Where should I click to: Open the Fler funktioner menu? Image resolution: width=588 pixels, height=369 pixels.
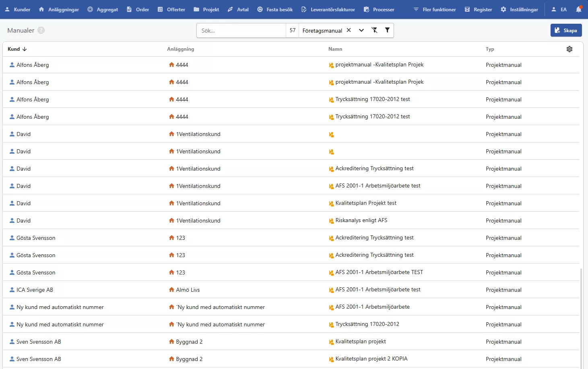tap(435, 9)
